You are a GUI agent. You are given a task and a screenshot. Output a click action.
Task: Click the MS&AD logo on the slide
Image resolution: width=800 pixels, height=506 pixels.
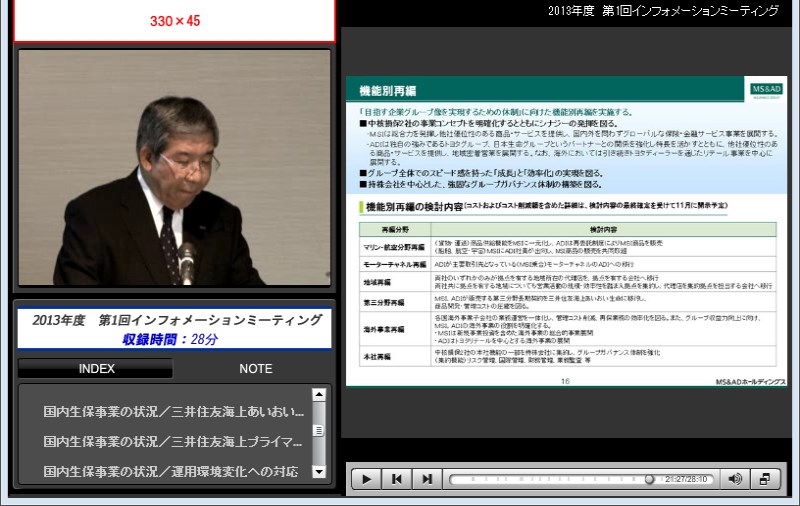click(766, 89)
